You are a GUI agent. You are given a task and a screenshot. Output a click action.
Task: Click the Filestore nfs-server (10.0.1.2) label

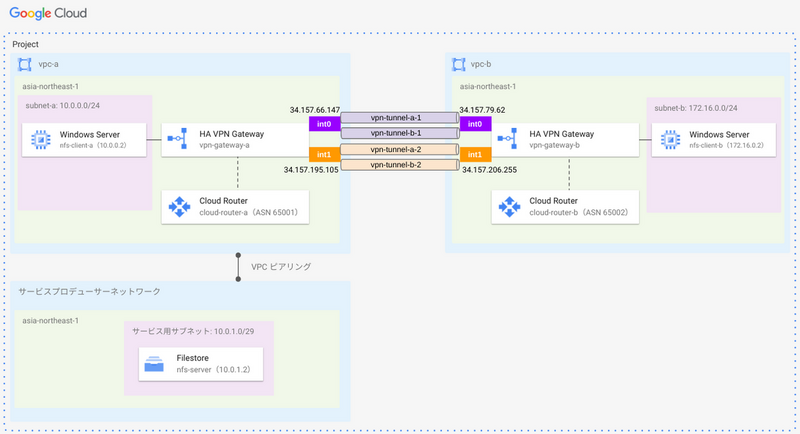(213, 364)
